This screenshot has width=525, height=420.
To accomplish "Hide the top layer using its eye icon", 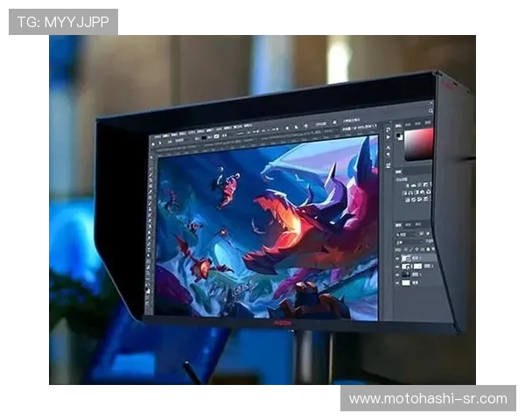I will click(x=398, y=257).
